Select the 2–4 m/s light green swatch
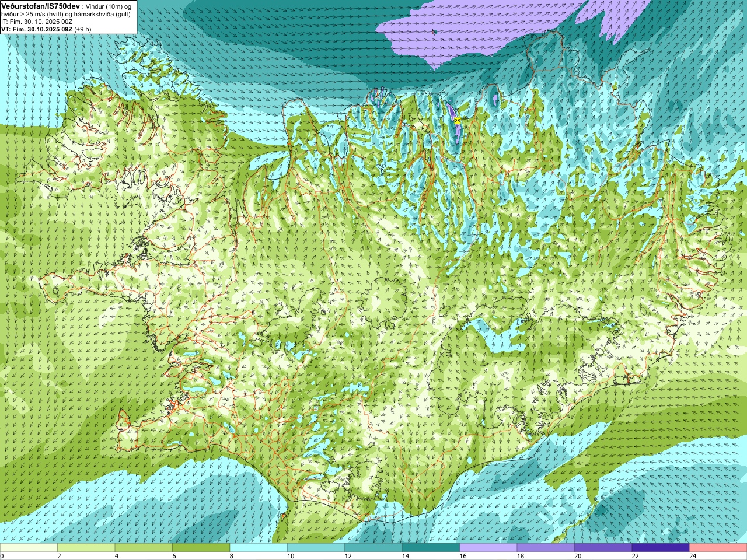Screen dimensions: 747x560 (x=86, y=548)
